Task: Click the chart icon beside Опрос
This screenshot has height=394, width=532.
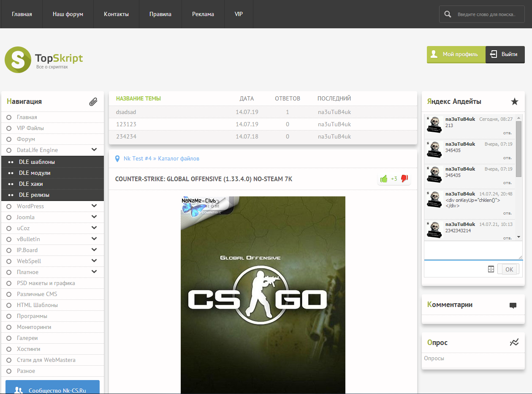Action: coord(514,342)
